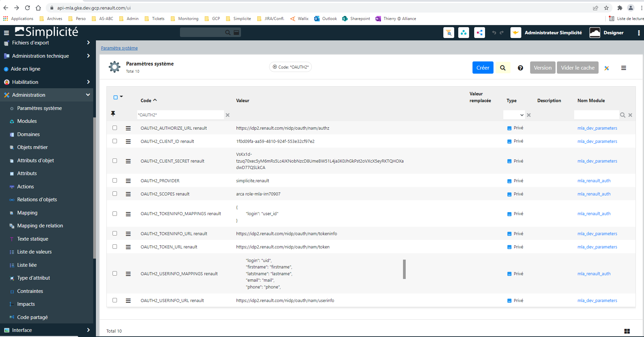
Task: Open mla_dev_parameters link for OAUTH2_CLIENT_ID renault
Action: tap(597, 142)
